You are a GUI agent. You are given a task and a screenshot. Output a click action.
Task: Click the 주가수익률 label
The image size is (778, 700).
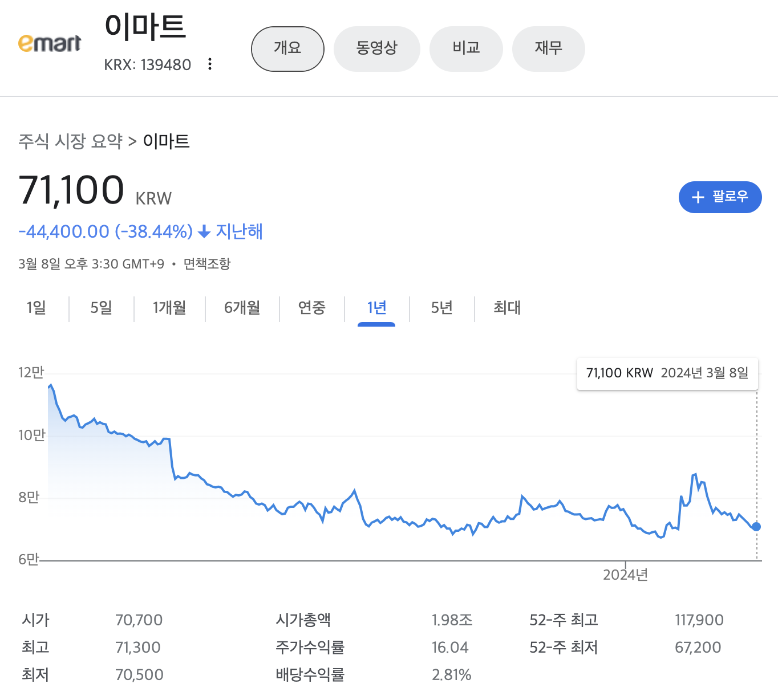click(x=310, y=648)
